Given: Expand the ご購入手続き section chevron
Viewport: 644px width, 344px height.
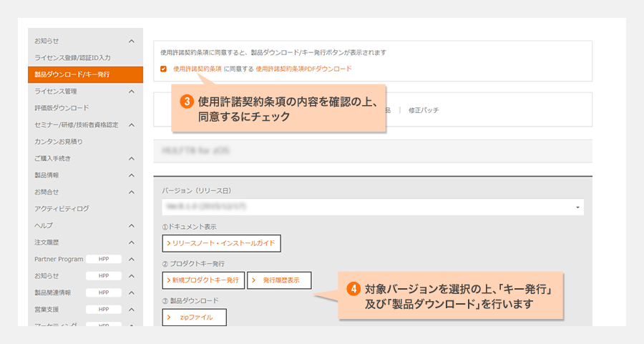Looking at the screenshot, I should click(x=132, y=158).
